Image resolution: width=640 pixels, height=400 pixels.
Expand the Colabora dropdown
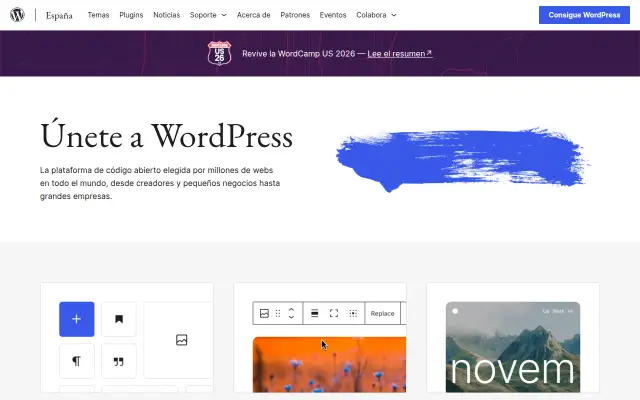tap(376, 15)
